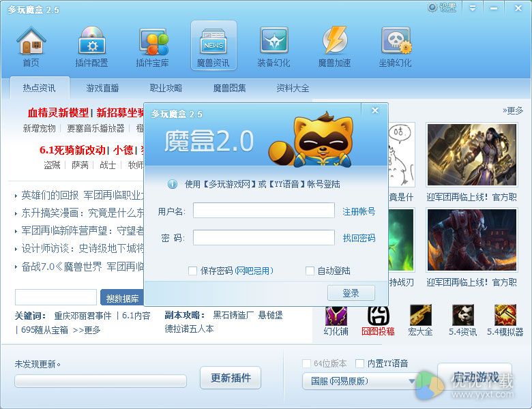Open dungeon guide 悬槌堡
Viewport: 532px width, 409px height.
click(x=270, y=315)
